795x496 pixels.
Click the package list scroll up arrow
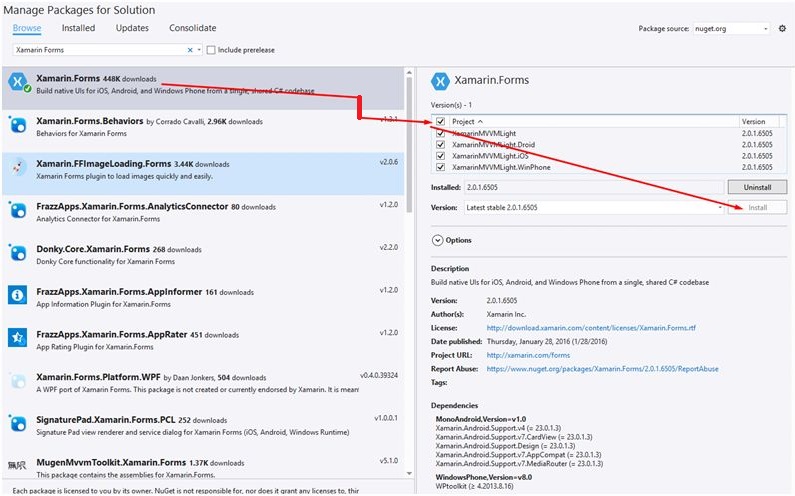pos(409,73)
